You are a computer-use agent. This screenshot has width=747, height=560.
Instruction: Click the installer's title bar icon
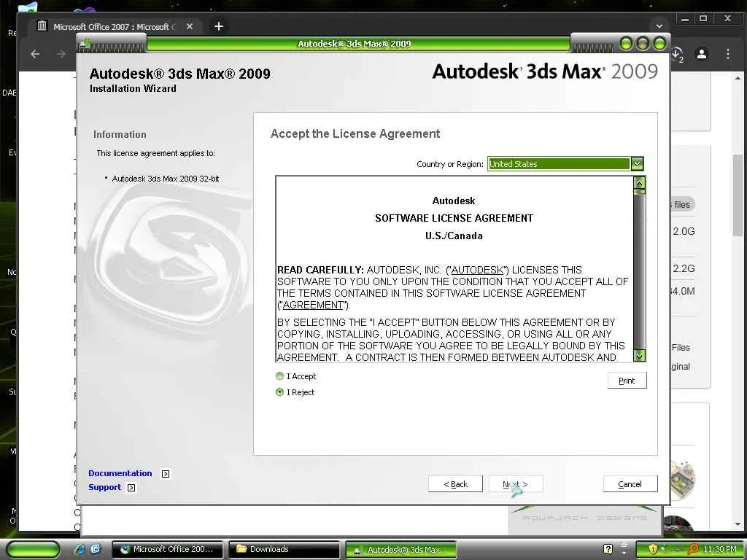pyautogui.click(x=85, y=44)
